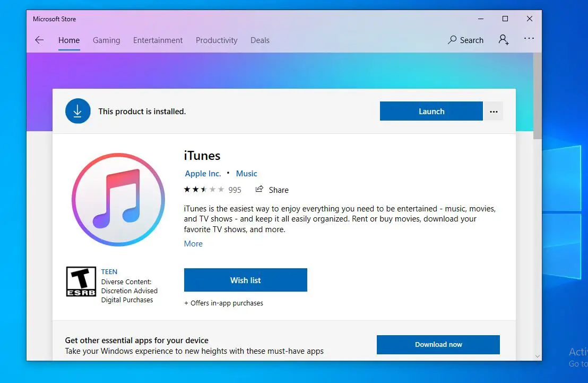Expand description with More link
This screenshot has width=588, height=383.
pos(193,244)
